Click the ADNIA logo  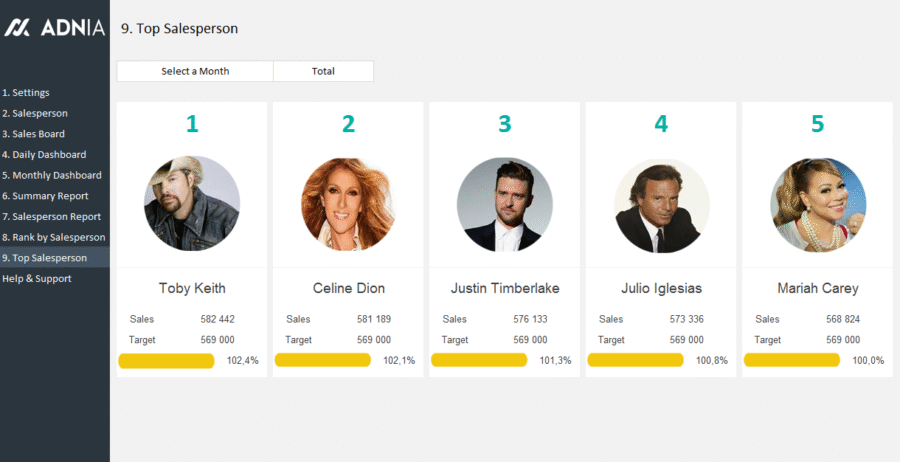pos(54,28)
